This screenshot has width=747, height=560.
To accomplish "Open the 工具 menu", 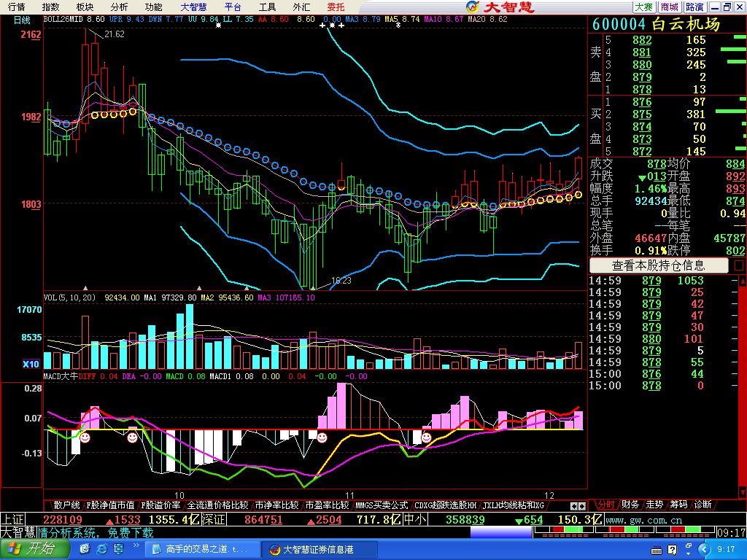I will tap(267, 7).
